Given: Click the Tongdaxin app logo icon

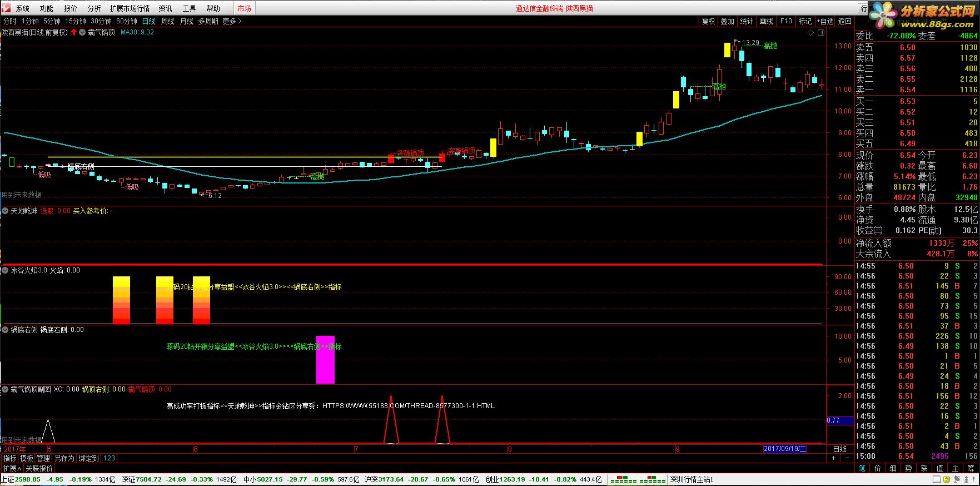Looking at the screenshot, I should [7, 8].
